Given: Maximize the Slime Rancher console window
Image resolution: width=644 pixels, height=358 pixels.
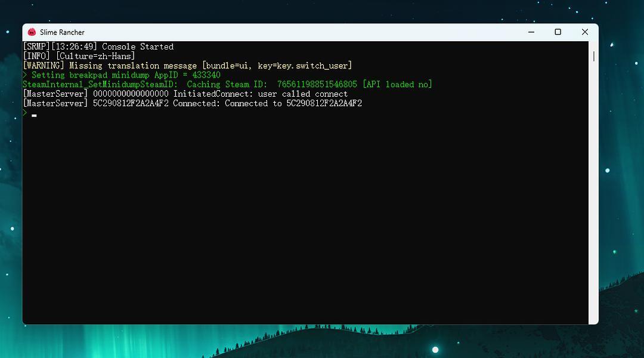Looking at the screenshot, I should [x=558, y=32].
